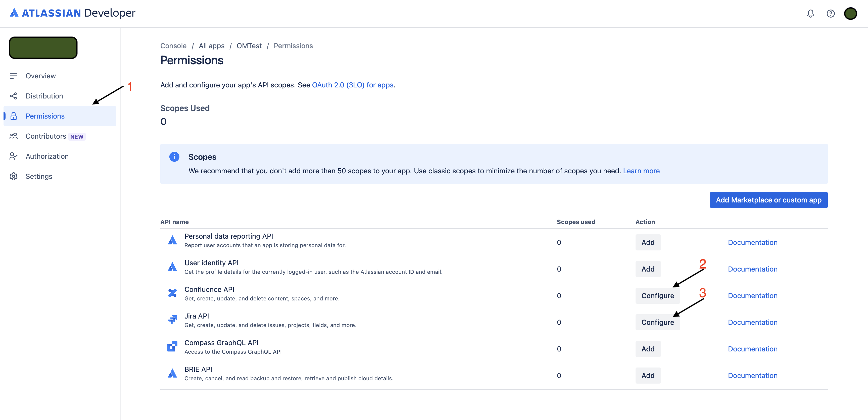
Task: Open Documentation for BRIE API
Action: pos(752,376)
